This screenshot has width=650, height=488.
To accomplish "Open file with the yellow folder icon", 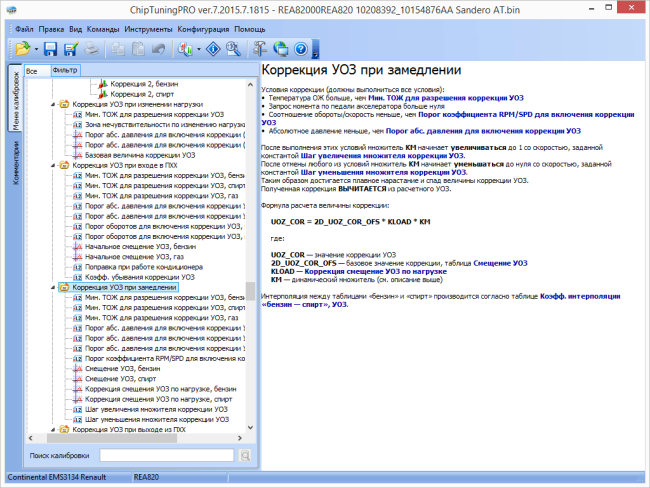I will [x=22, y=49].
